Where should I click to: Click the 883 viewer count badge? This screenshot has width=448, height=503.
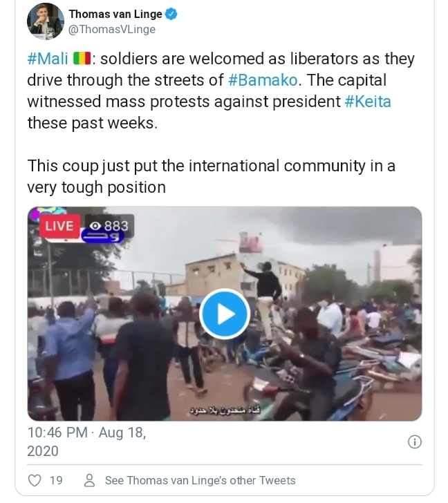pos(109,226)
